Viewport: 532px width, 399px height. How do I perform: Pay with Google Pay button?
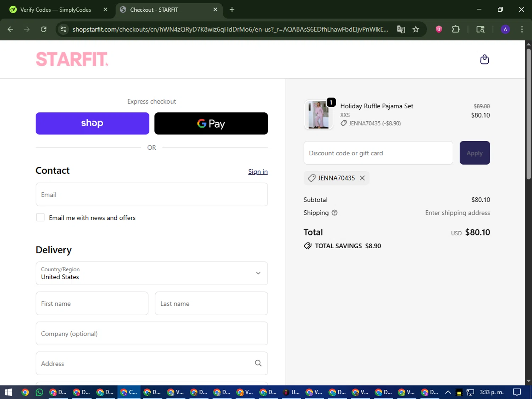(211, 123)
